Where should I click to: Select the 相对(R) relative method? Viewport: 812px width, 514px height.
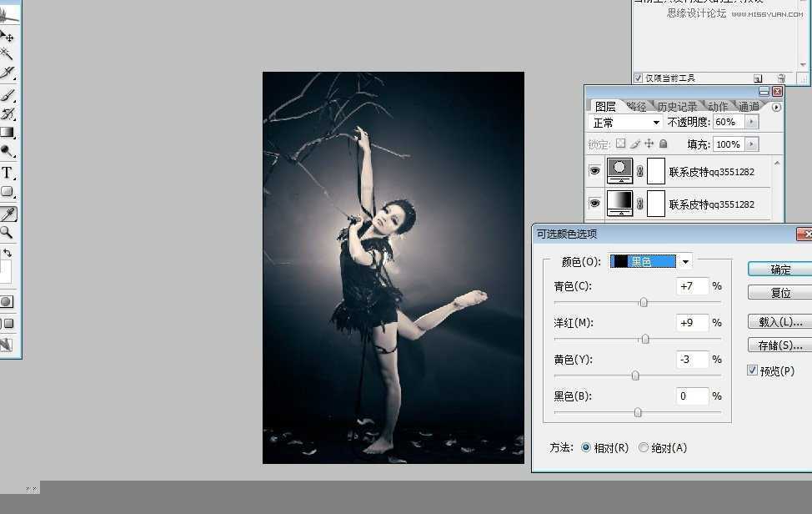[586, 447]
